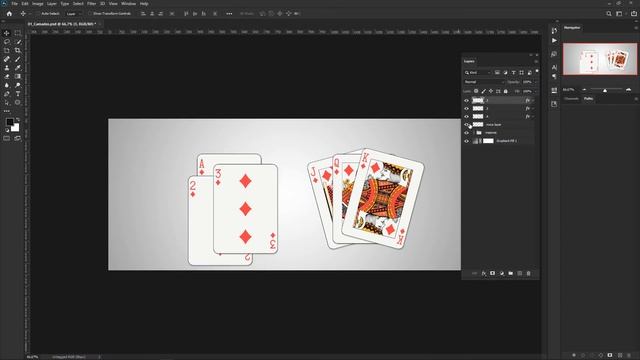Open the Fill slider arrow
640x360 pixels.
(536, 91)
